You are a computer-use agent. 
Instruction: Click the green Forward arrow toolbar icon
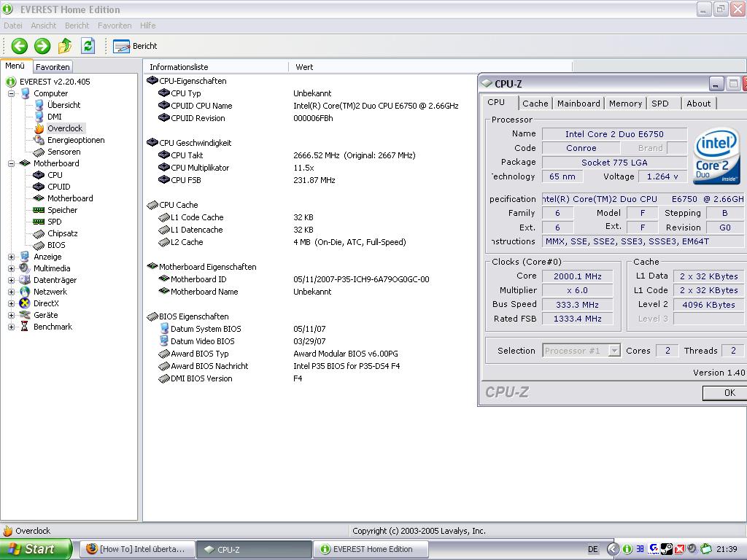[x=42, y=46]
